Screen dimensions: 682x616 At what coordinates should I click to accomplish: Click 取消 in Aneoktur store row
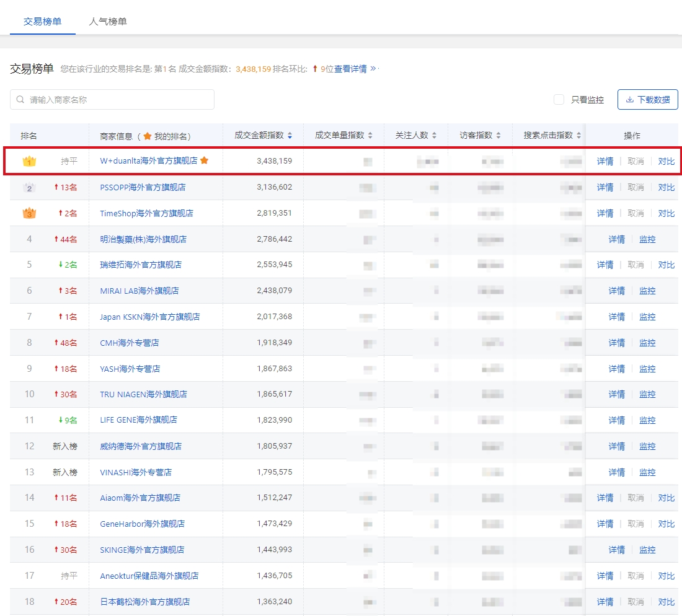click(x=635, y=576)
